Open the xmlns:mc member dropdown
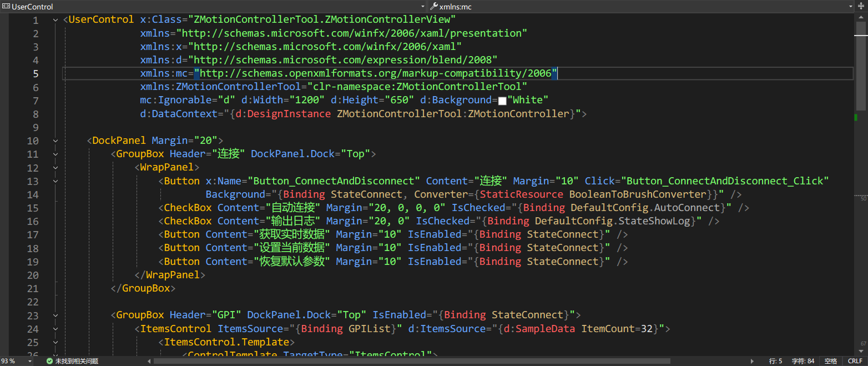The width and height of the screenshot is (868, 366). [x=850, y=7]
